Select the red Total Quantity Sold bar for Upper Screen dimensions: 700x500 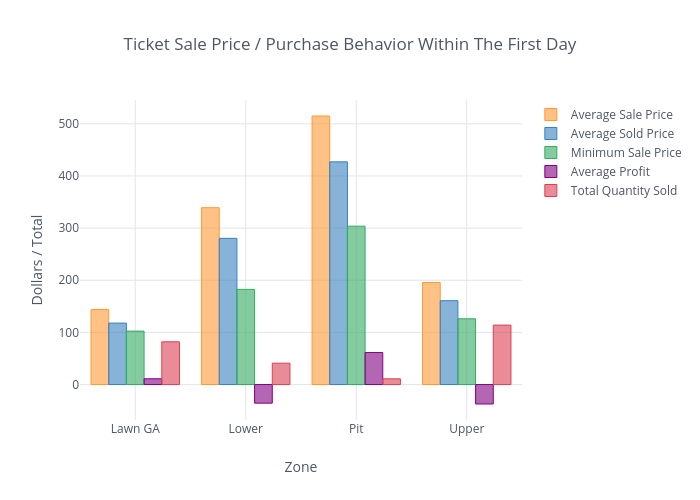point(502,355)
